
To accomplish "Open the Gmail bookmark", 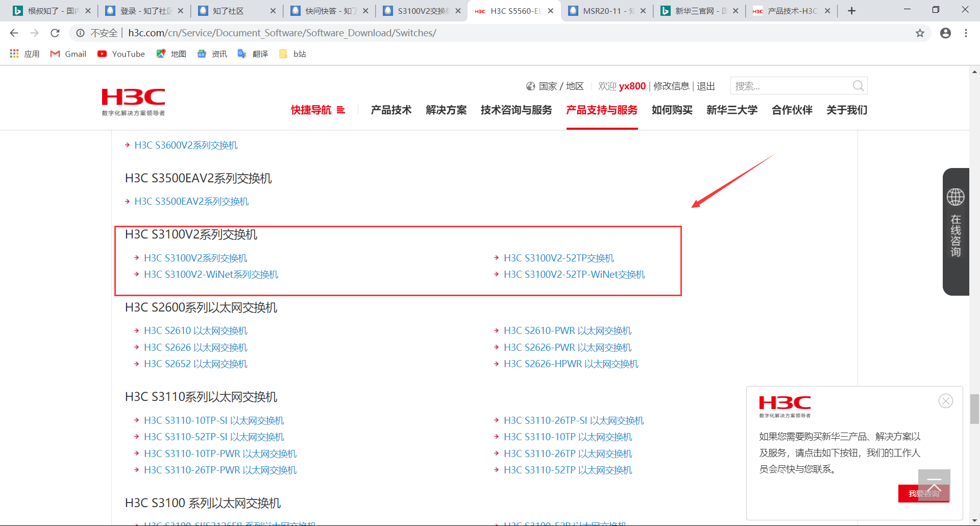I will pyautogui.click(x=68, y=54).
